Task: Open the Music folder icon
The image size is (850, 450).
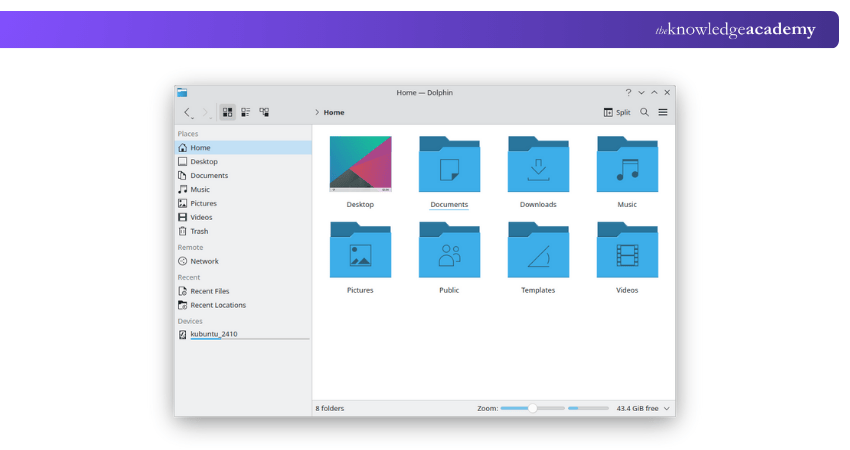Action: pyautogui.click(x=627, y=165)
